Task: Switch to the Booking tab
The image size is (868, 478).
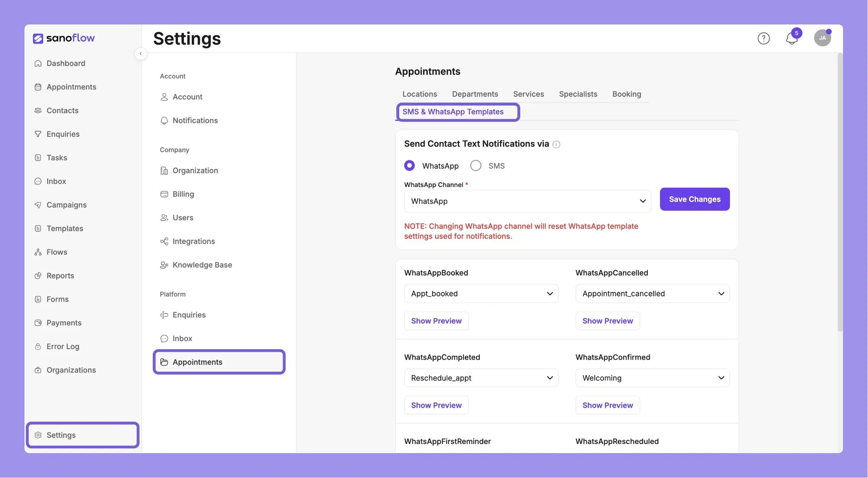Action: click(627, 94)
